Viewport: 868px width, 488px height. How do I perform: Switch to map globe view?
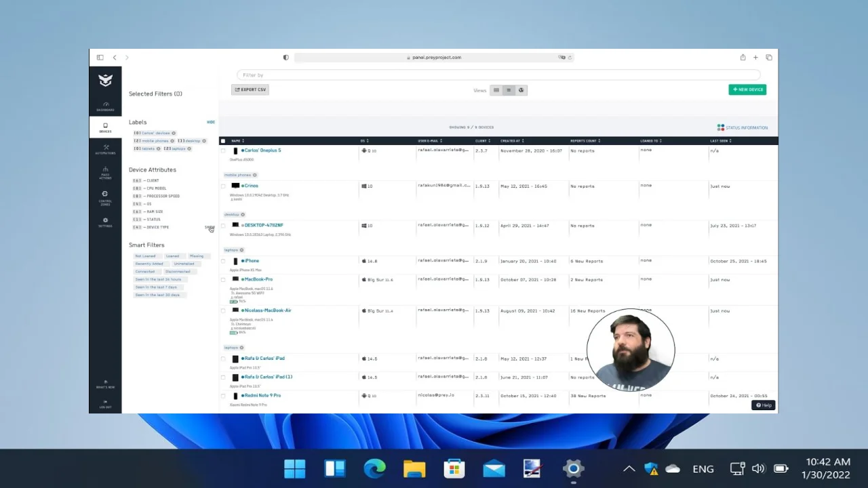coord(521,90)
